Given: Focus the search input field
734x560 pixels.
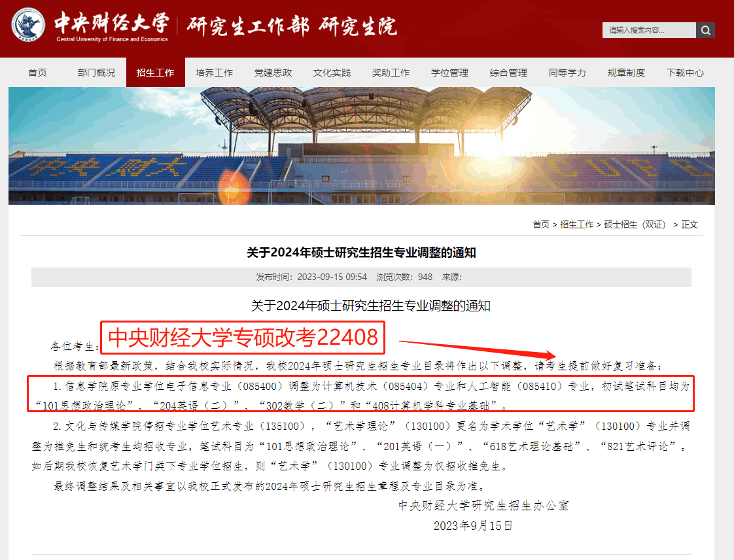Looking at the screenshot, I should tap(649, 31).
